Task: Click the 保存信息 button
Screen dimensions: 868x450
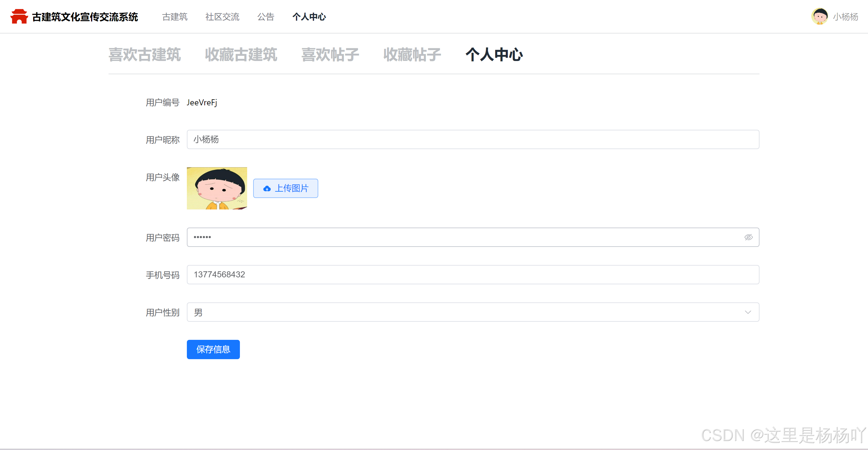Action: pos(213,349)
